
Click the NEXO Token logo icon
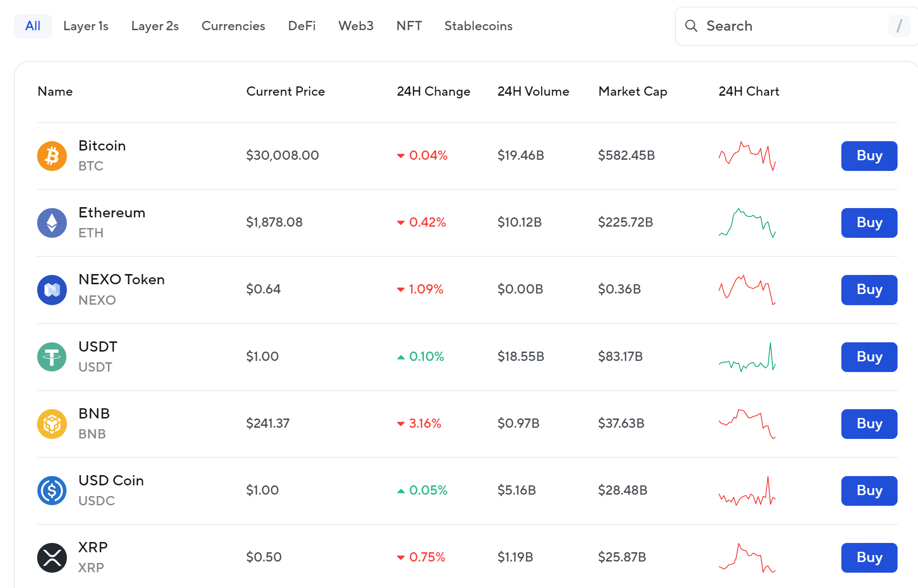click(52, 290)
